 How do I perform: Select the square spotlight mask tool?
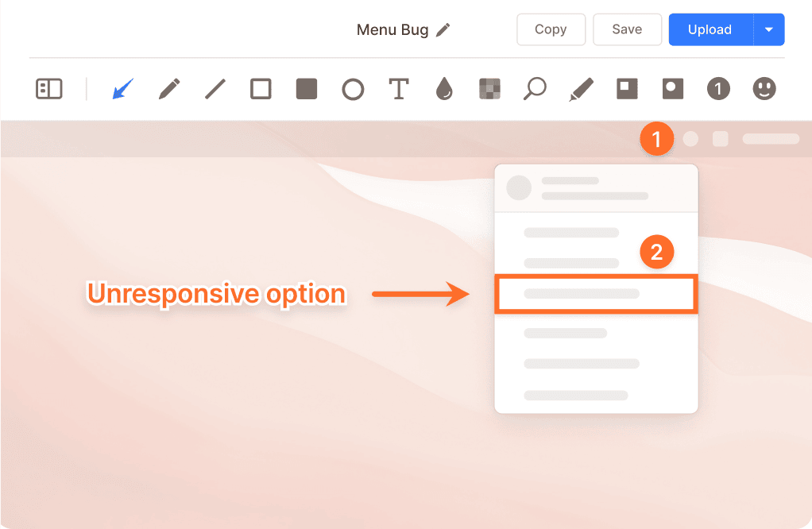[627, 89]
